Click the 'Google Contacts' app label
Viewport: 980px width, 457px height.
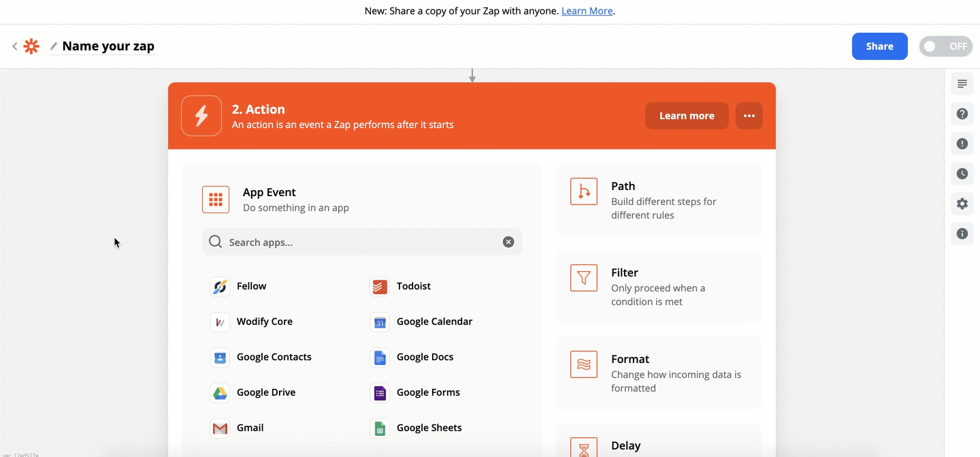coord(274,357)
